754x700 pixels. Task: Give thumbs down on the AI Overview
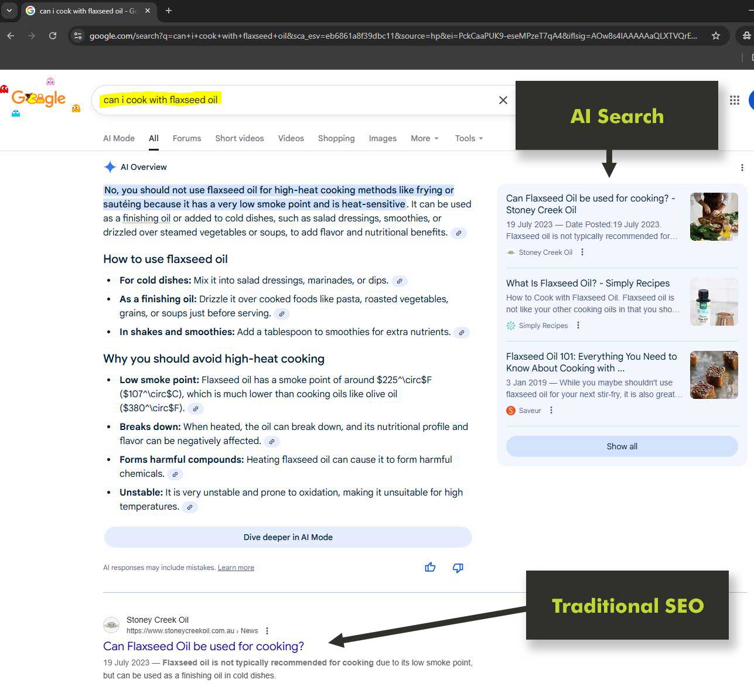click(x=458, y=567)
